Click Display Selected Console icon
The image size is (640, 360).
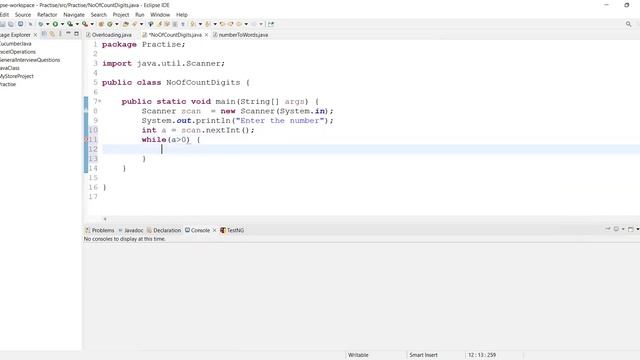click(x=616, y=229)
